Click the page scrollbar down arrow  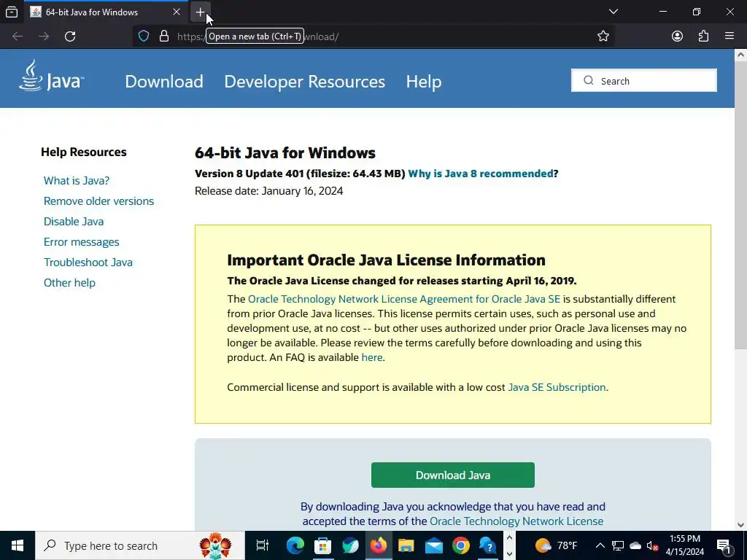(741, 525)
